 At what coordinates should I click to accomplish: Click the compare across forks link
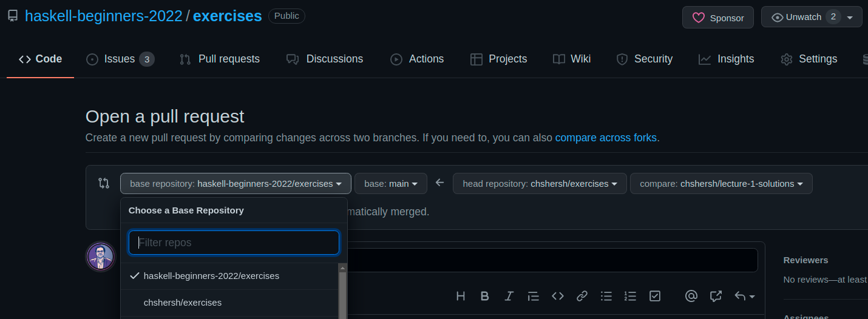pyautogui.click(x=606, y=138)
